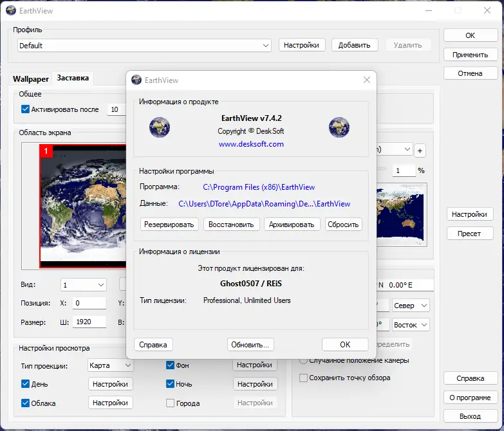Click the left globe icon in product info
The width and height of the screenshot is (504, 431).
160,127
